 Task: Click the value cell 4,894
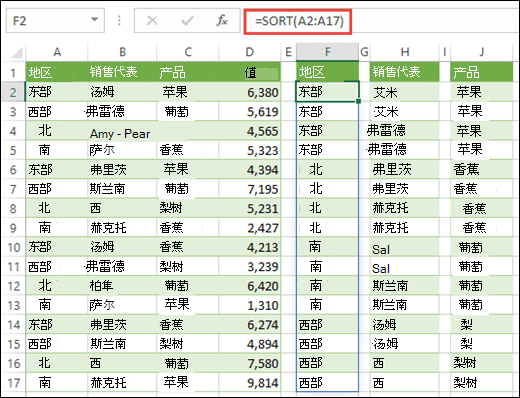click(250, 344)
